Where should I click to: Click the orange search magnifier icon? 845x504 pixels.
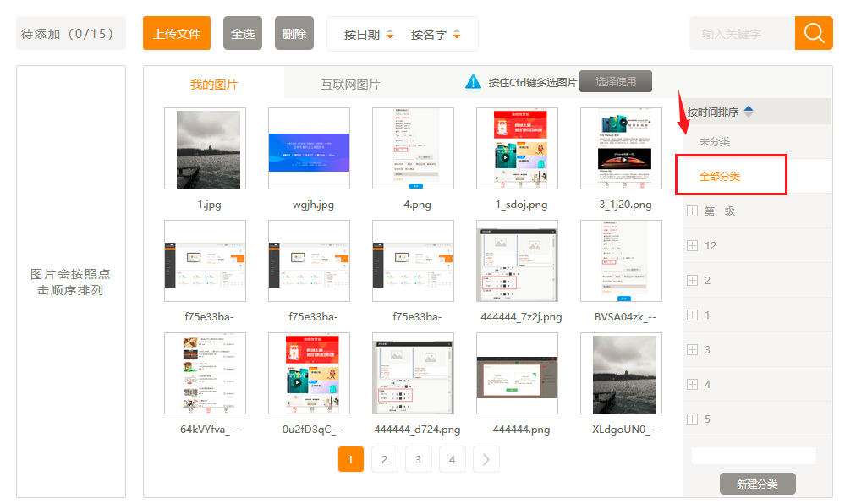pos(814,34)
